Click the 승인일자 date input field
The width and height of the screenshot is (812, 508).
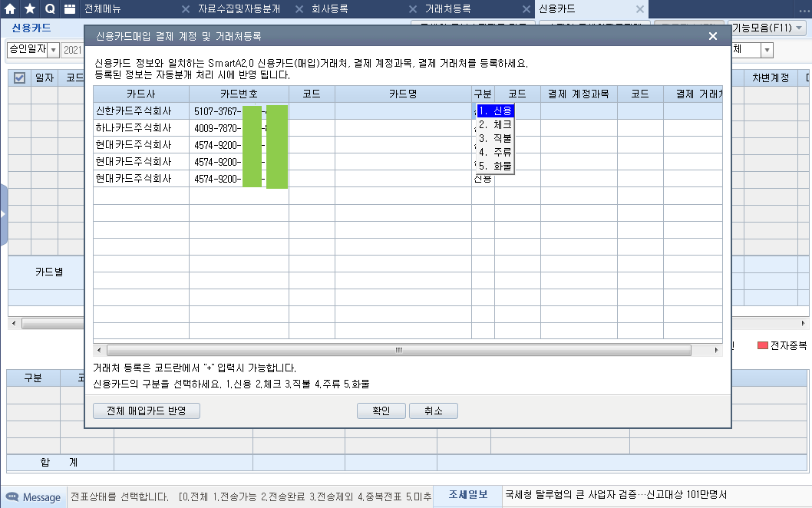[72, 50]
